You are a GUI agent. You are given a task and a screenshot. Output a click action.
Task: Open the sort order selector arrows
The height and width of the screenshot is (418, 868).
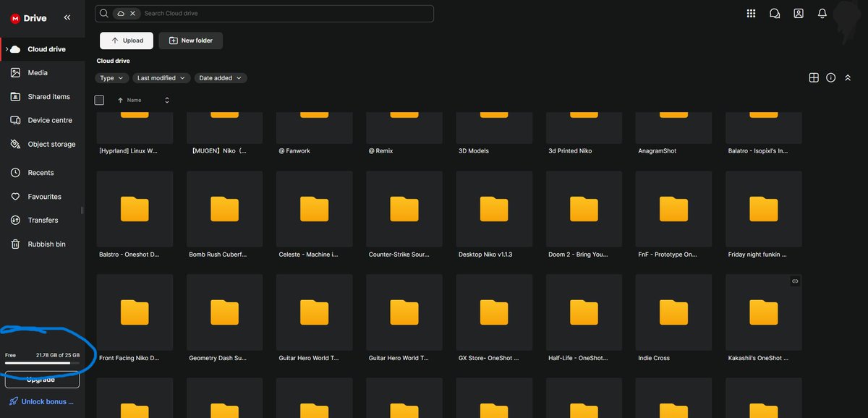[x=167, y=101]
